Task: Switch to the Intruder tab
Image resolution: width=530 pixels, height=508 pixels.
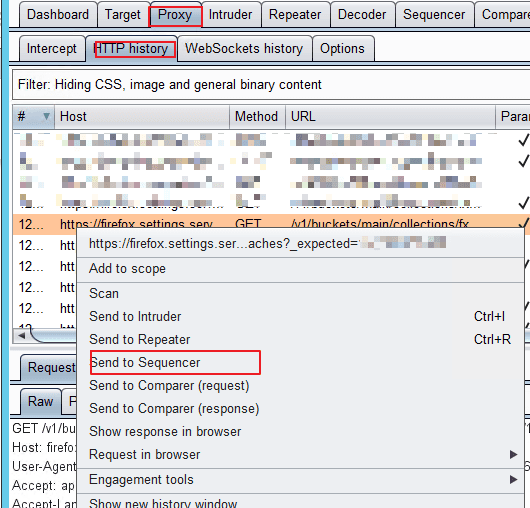Action: [231, 15]
